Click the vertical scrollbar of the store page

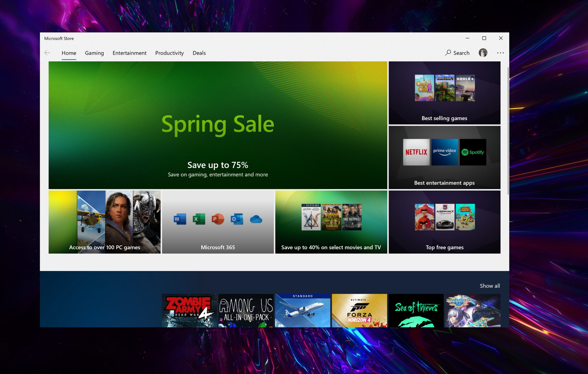508,131
